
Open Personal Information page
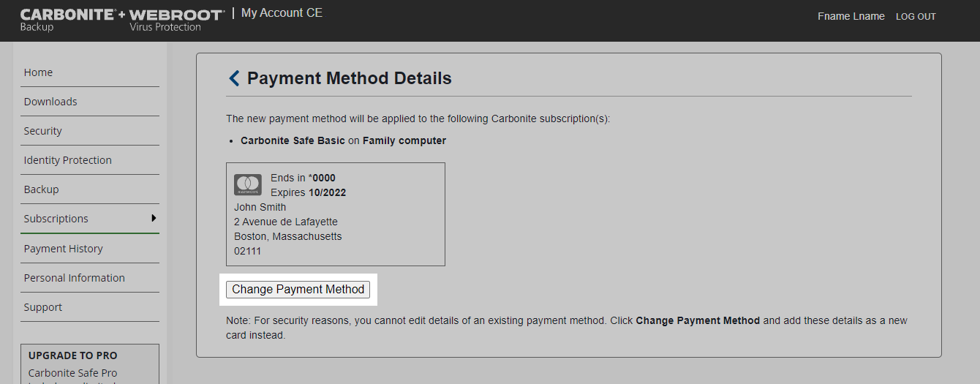click(x=90, y=278)
